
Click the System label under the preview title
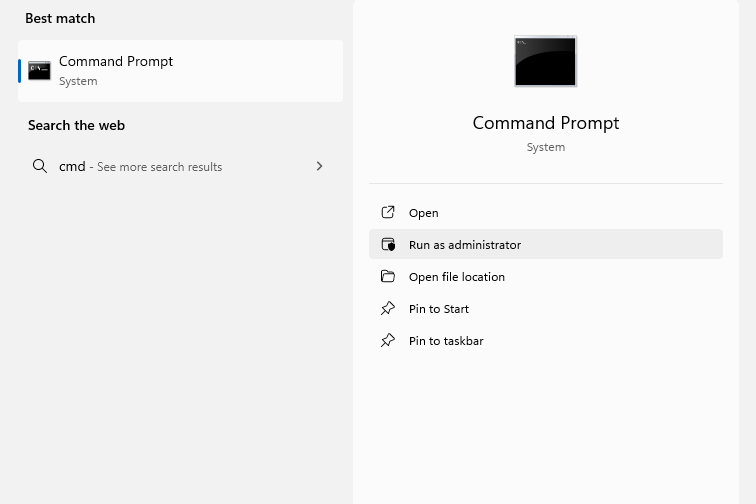(545, 147)
